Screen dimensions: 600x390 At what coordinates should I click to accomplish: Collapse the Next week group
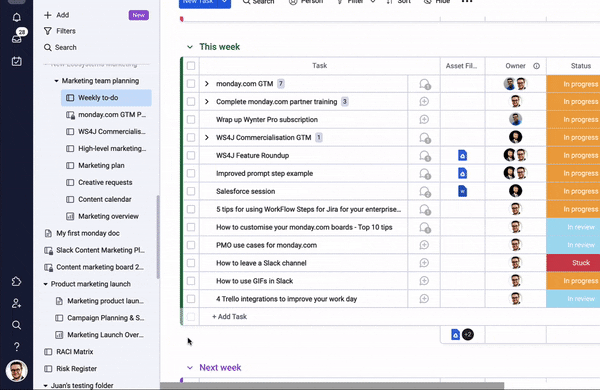pyautogui.click(x=190, y=368)
